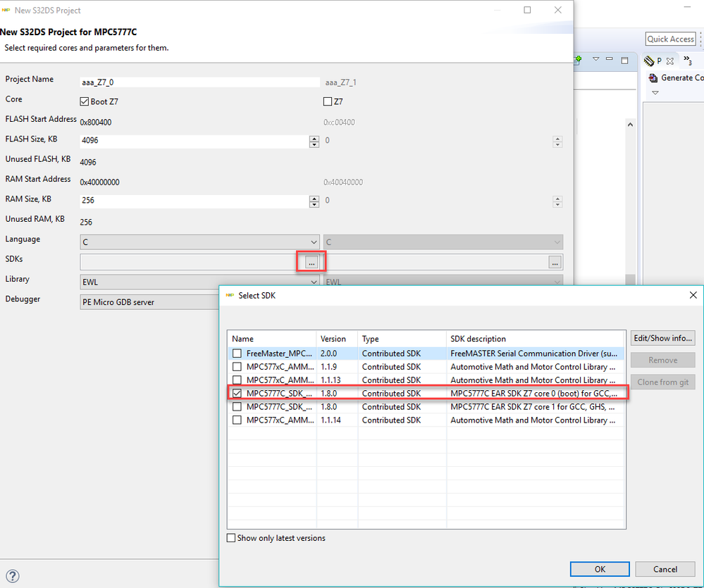
Task: Check FreeMaster_MPC SDK row checkbox
Action: tap(237, 354)
